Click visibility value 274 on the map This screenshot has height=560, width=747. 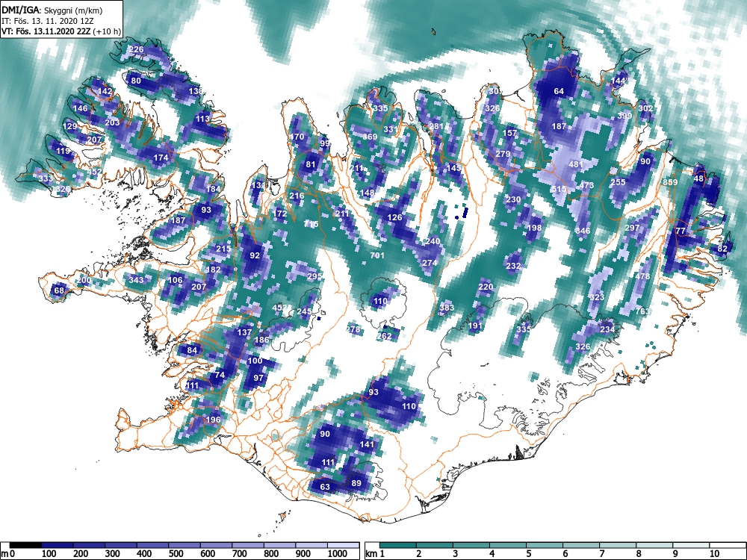(x=430, y=262)
